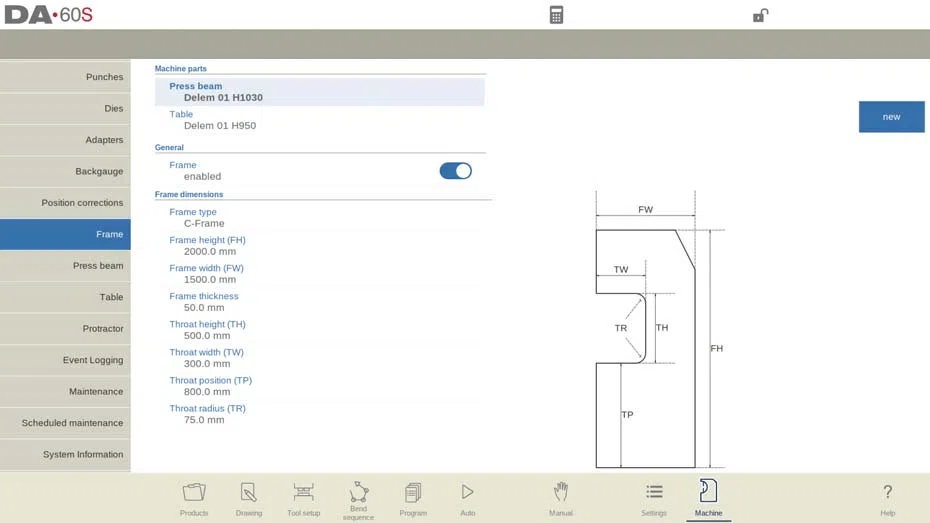Open Event Logging sidebar tab
The width and height of the screenshot is (930, 523).
[x=65, y=360]
